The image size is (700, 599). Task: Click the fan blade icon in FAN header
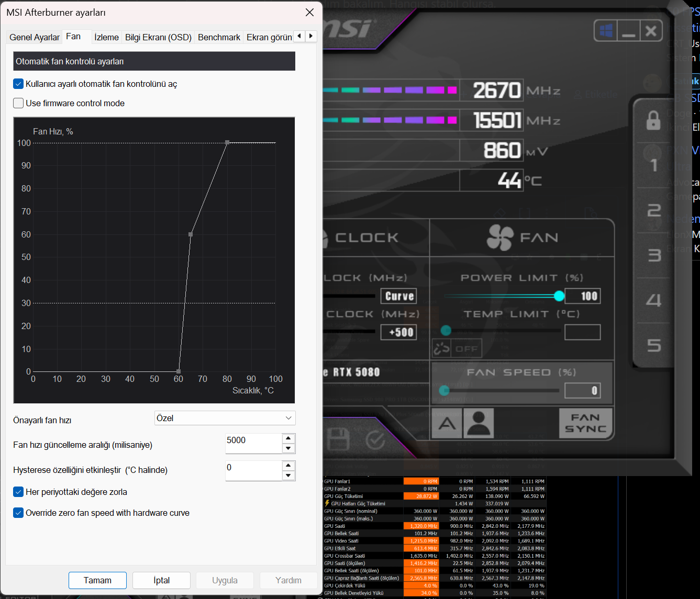click(x=499, y=238)
